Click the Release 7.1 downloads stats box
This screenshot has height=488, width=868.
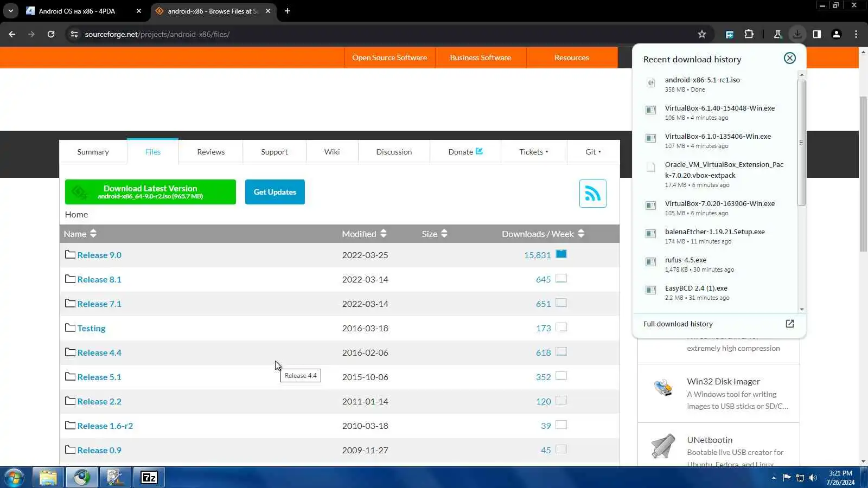(x=561, y=303)
